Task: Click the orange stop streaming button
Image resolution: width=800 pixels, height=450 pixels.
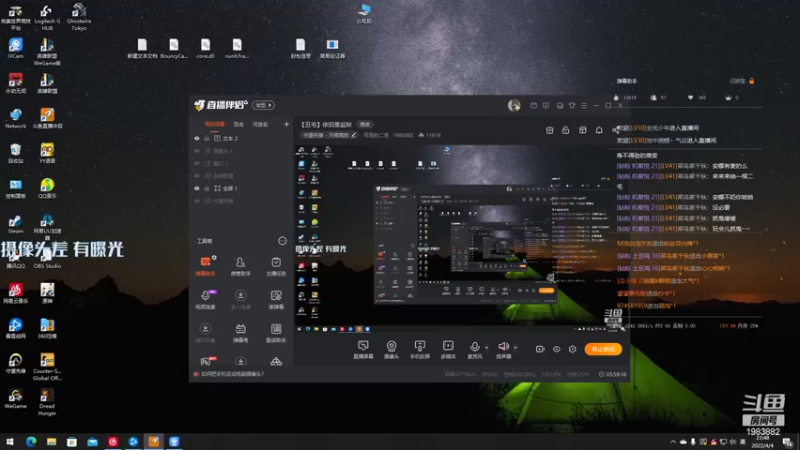Action: coord(603,349)
